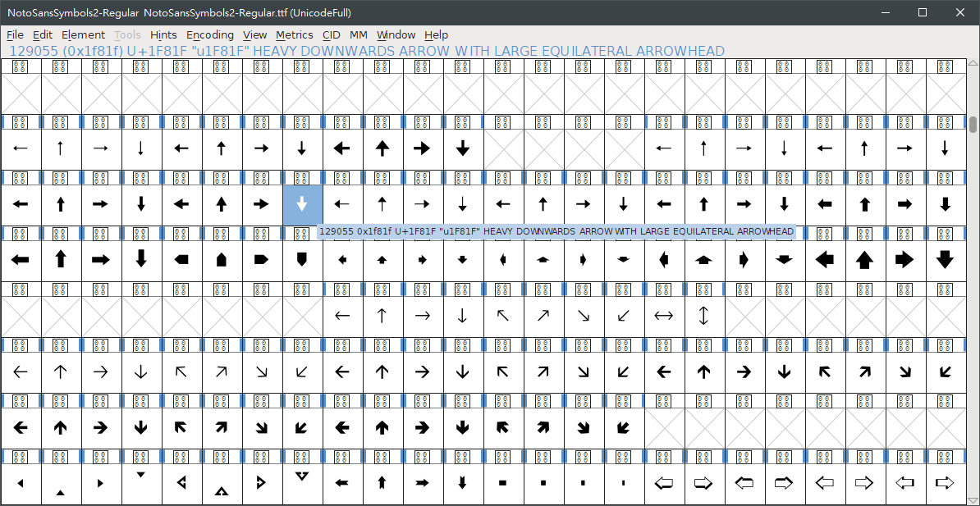Image resolution: width=980 pixels, height=506 pixels.
Task: Select the heavy upwards arrow glyph
Action: [x=61, y=259]
